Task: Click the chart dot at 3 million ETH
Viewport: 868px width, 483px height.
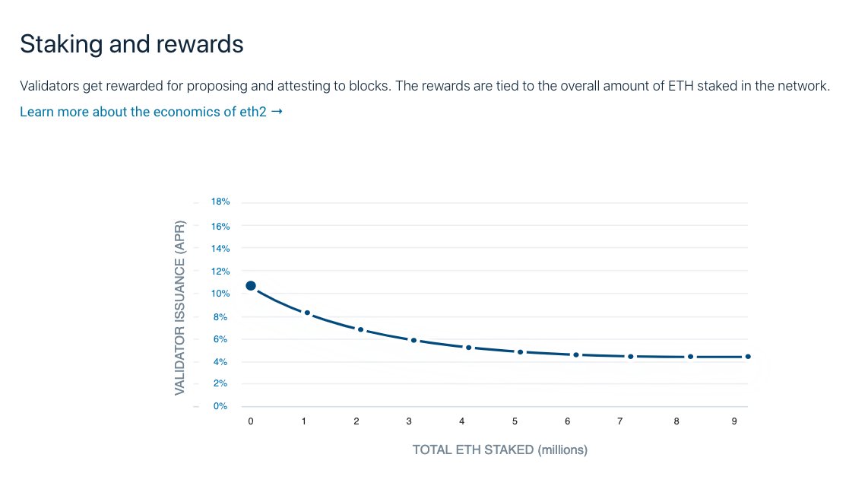Action: pos(413,340)
